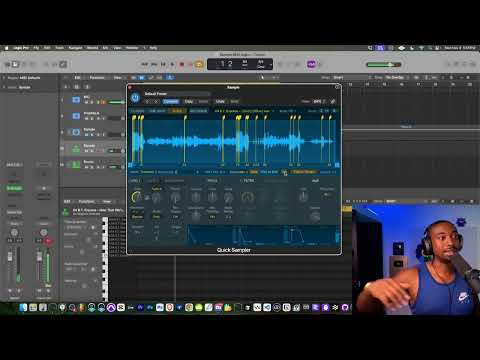Click Copy in plugin header

189,101
